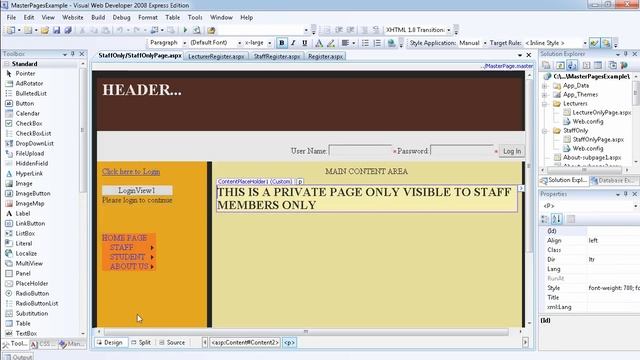The width and height of the screenshot is (640, 360).
Task: Click the Foreground Color icon
Action: tap(319, 43)
